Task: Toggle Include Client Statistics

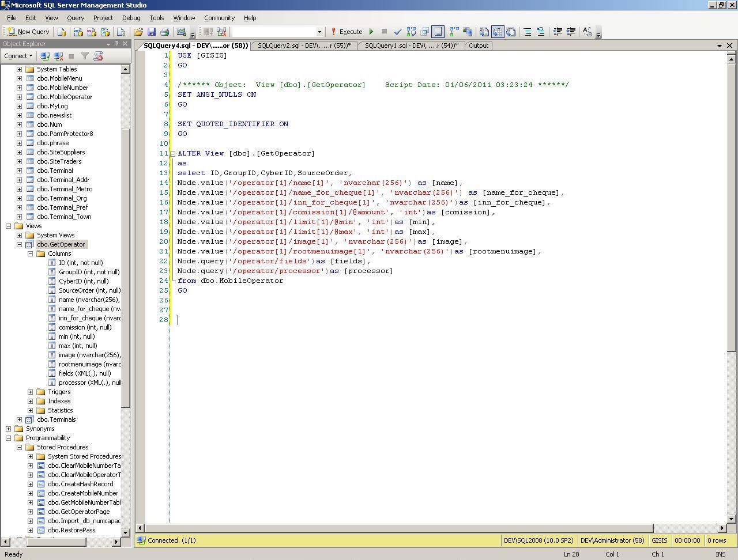Action: pos(468,32)
